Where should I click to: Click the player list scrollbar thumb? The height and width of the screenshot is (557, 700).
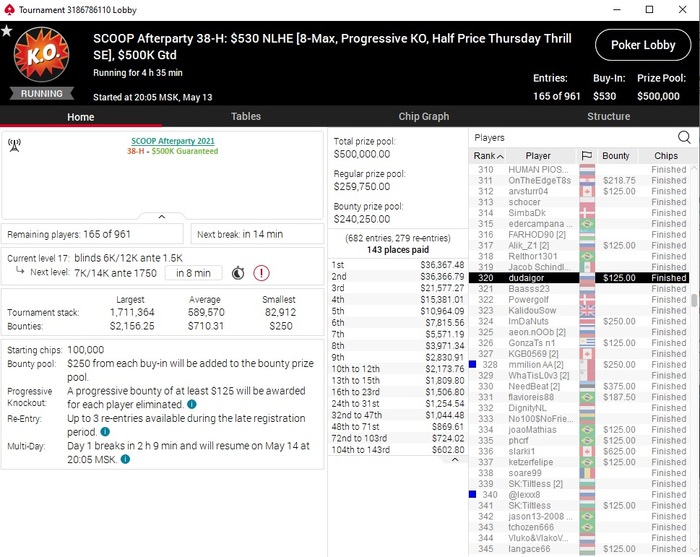tap(694, 300)
